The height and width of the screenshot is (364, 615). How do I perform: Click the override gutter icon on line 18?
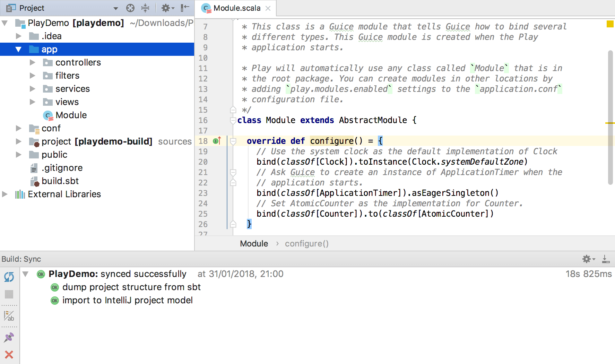click(217, 141)
